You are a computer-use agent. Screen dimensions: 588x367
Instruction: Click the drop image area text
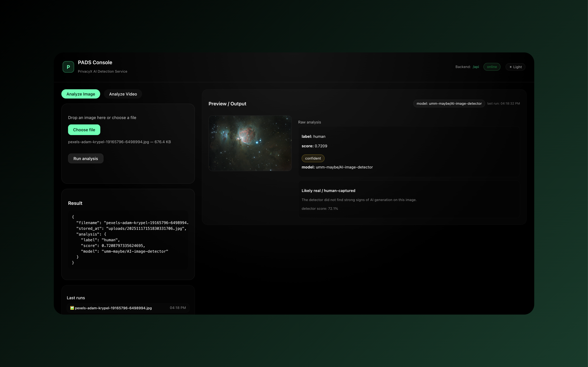click(x=102, y=117)
